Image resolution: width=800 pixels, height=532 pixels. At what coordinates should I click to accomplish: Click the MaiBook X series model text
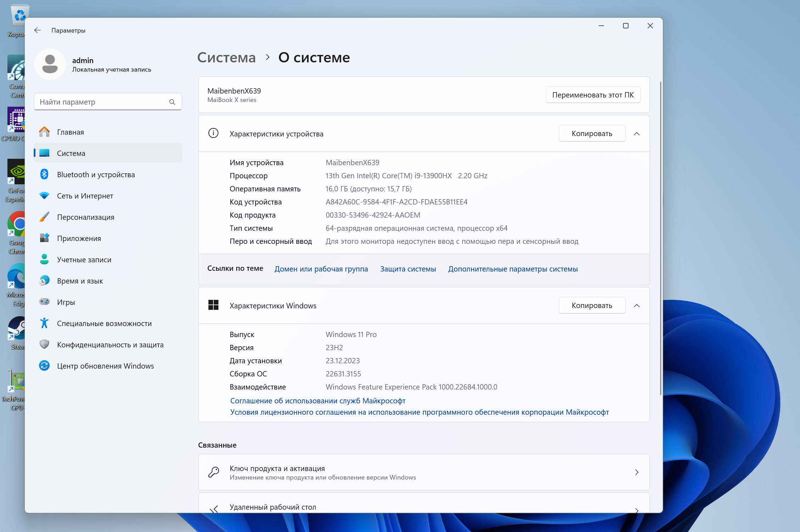click(x=232, y=100)
